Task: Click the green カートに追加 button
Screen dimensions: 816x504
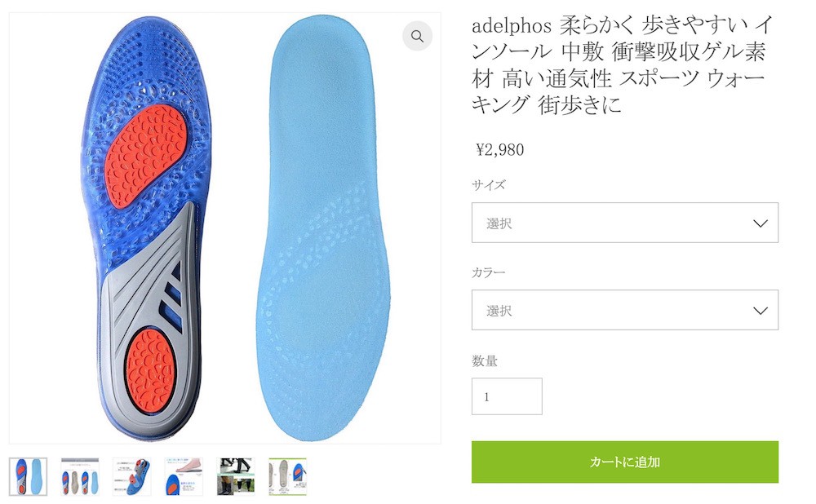Action: (x=625, y=462)
